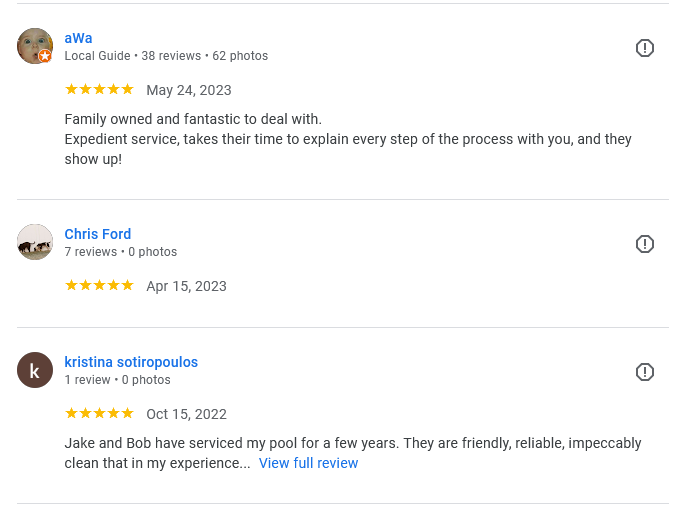
Task: Visit kristina sotiropoulos's profile name
Action: point(131,362)
